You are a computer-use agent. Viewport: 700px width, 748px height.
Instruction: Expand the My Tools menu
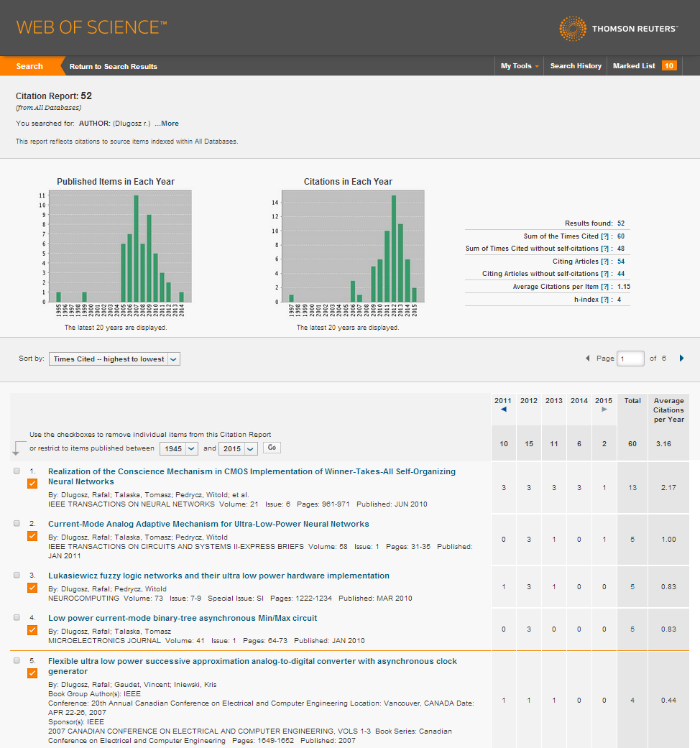(520, 66)
